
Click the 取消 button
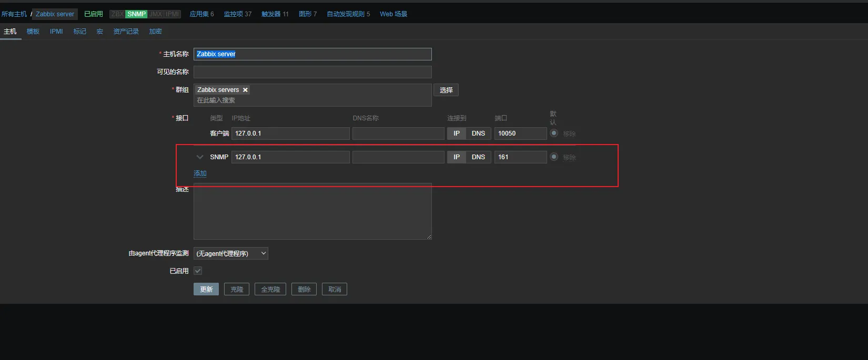335,289
